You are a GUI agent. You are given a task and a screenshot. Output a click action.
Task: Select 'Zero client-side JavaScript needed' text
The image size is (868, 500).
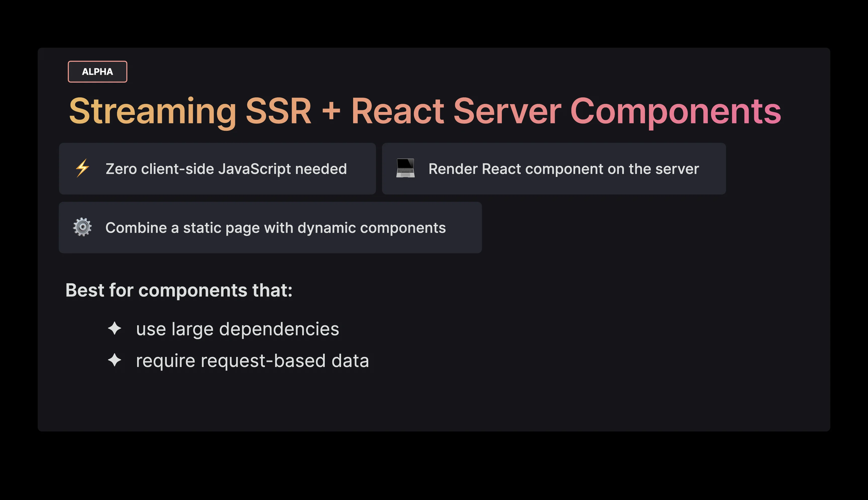click(x=226, y=169)
